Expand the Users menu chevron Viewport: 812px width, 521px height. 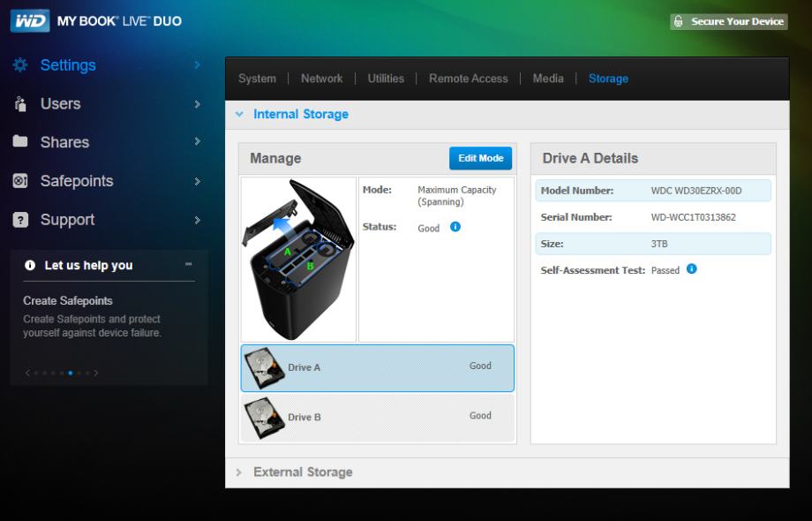[198, 104]
